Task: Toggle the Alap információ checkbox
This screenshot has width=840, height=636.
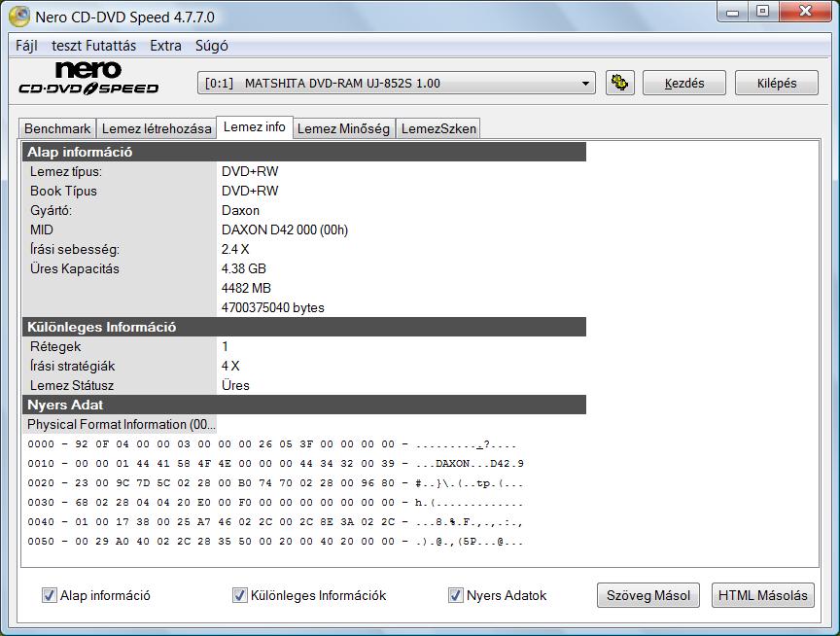Action: coord(50,595)
